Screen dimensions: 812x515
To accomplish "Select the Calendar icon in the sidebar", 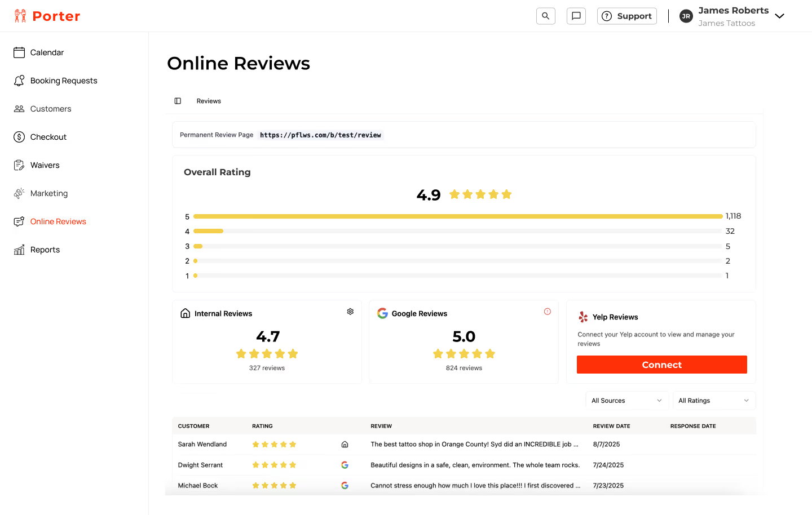I will click(x=19, y=52).
